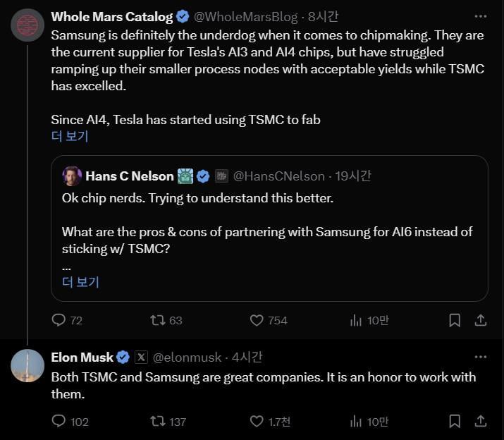504x440 pixels.
Task: Open Elon Musk's profile avatar
Action: pos(28,366)
